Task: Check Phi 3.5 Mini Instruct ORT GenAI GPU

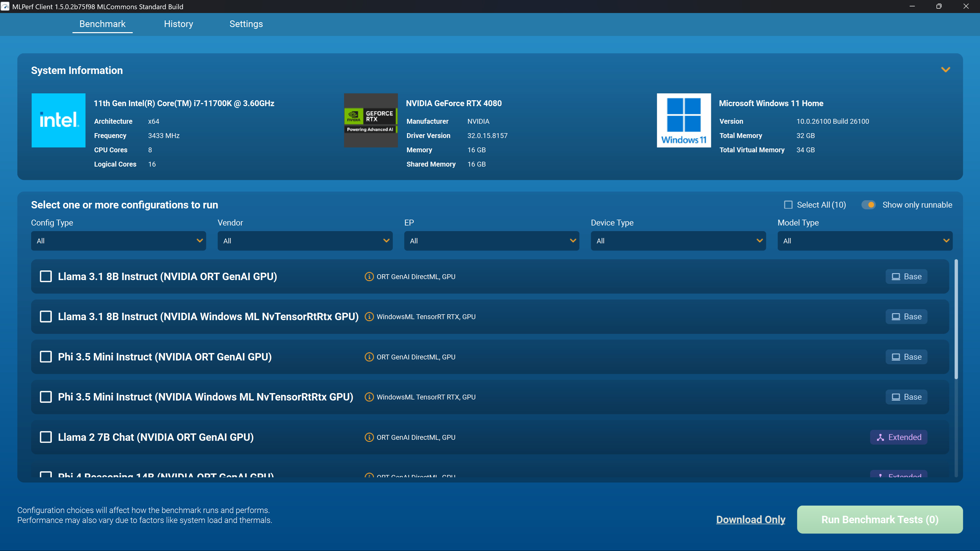Action: (x=46, y=357)
